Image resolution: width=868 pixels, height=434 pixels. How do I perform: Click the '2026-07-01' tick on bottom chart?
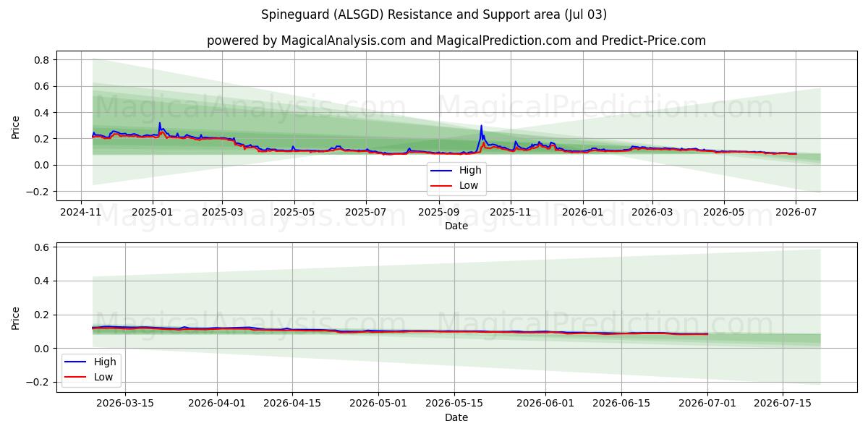point(707,404)
